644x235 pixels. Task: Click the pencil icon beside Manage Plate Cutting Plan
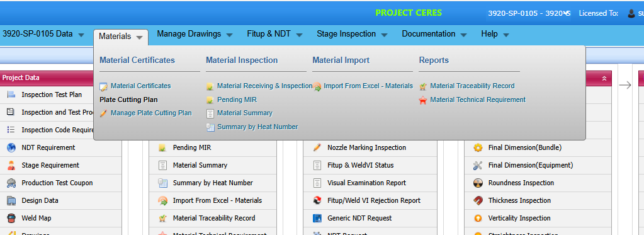103,113
